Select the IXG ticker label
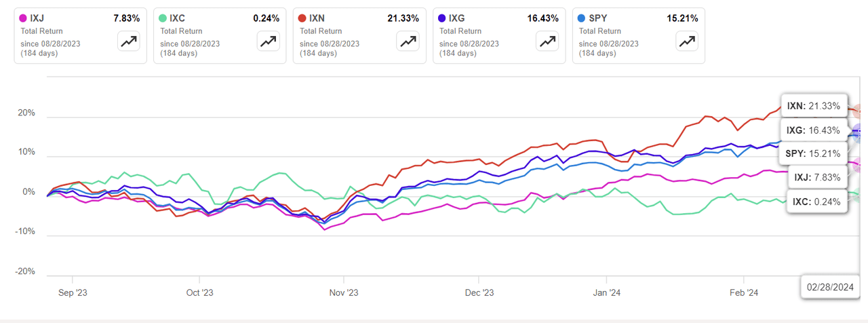Image resolution: width=868 pixels, height=323 pixels. coord(458,18)
